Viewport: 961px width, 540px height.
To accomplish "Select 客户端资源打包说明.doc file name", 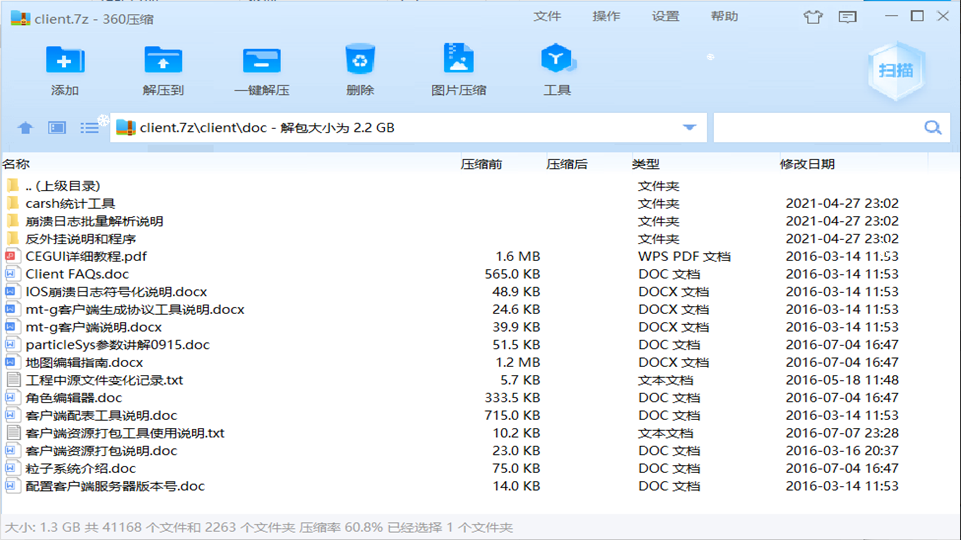I will pos(101,451).
